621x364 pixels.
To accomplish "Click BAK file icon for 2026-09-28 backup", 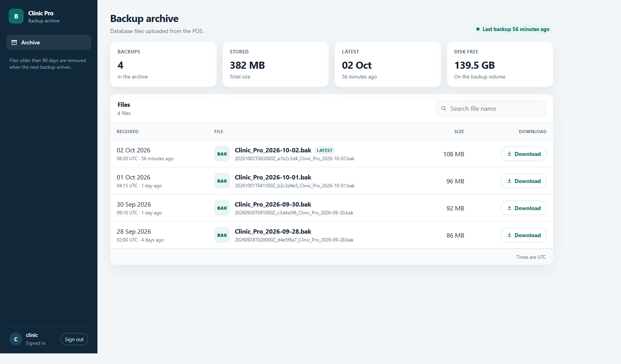I will pyautogui.click(x=222, y=235).
